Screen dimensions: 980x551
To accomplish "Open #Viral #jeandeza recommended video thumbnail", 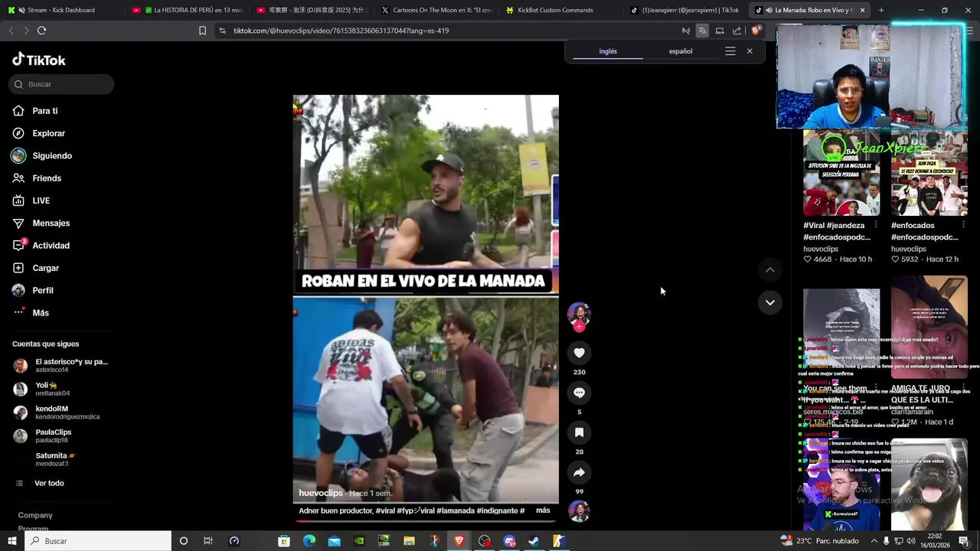I will point(841,174).
